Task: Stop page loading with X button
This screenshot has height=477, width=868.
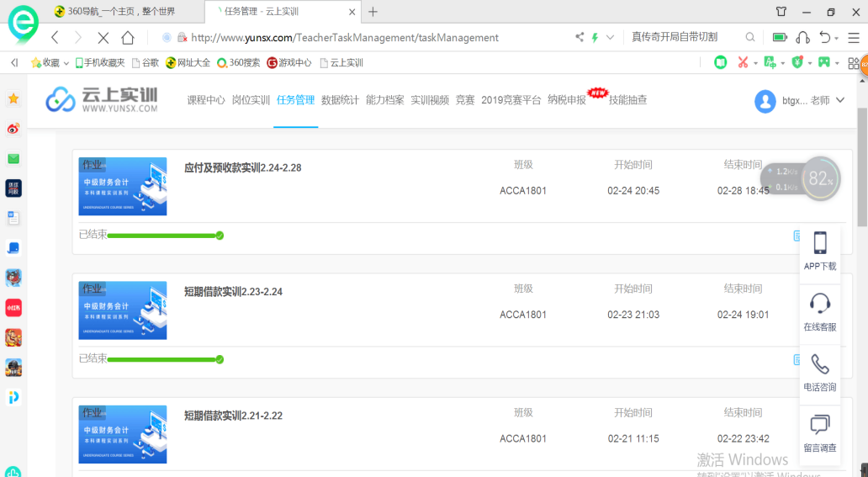Action: click(103, 38)
